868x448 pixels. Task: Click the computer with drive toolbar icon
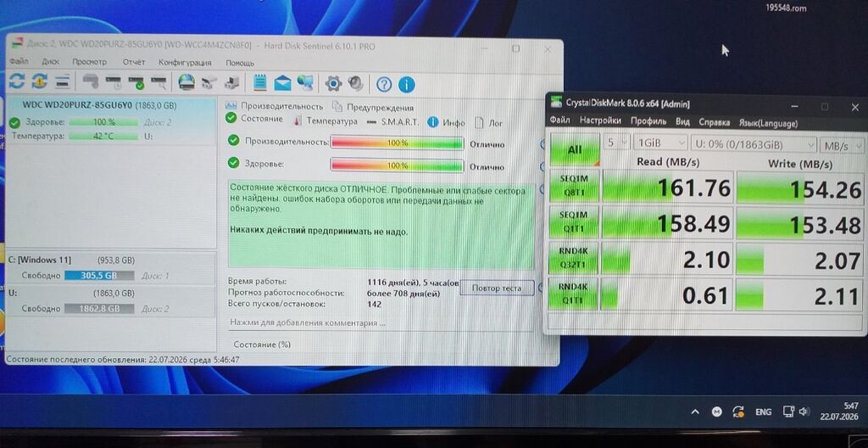pos(231,83)
